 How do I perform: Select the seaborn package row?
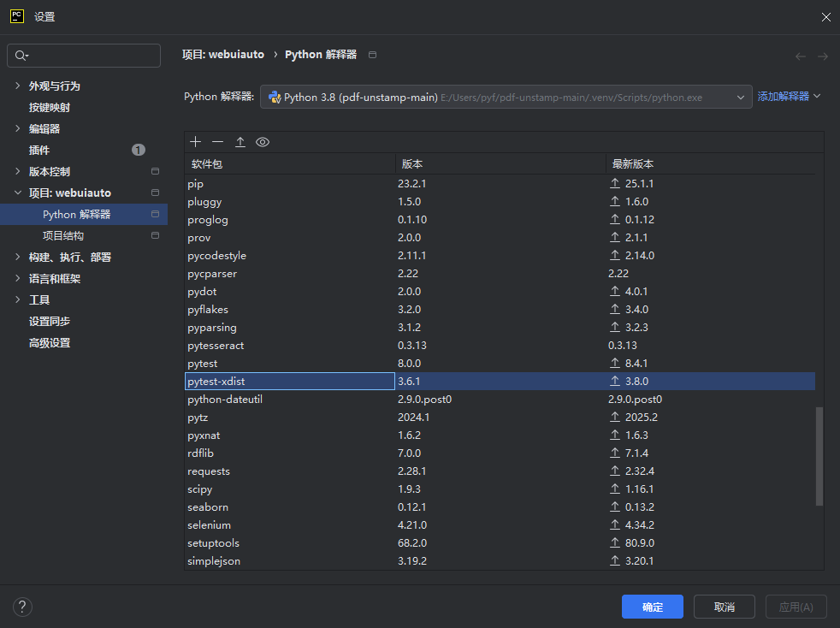point(500,507)
